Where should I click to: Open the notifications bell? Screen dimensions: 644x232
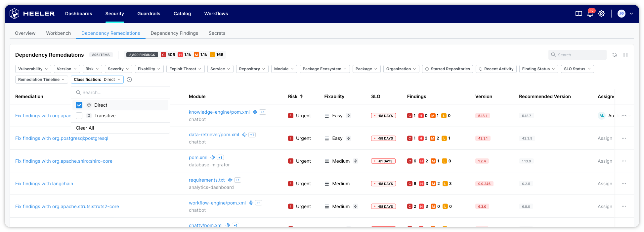click(590, 14)
